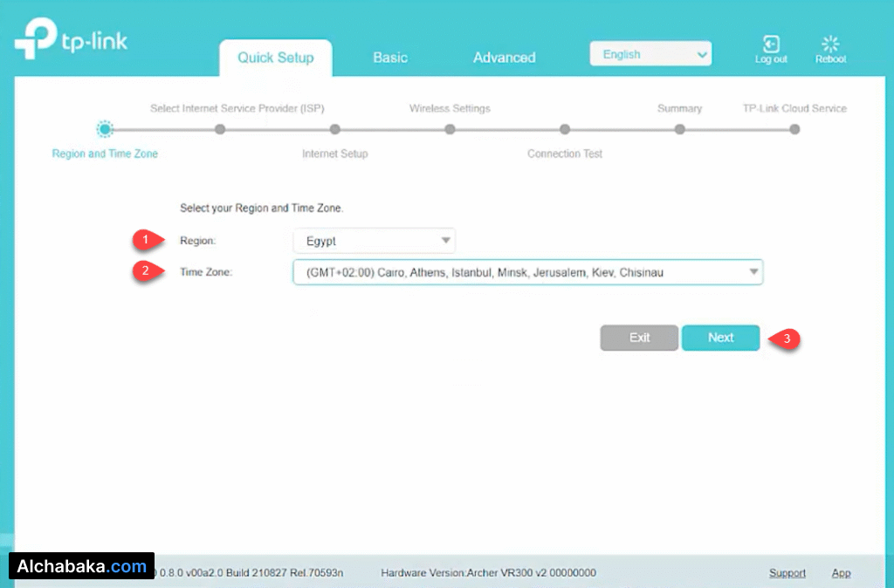Click the Summary step dot
Screen dimensions: 894x588
tap(679, 129)
